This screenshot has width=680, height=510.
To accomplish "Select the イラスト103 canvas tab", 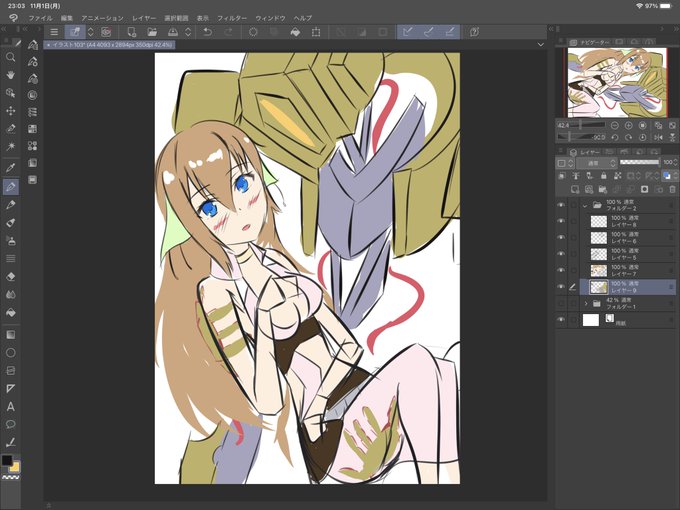I will click(109, 45).
